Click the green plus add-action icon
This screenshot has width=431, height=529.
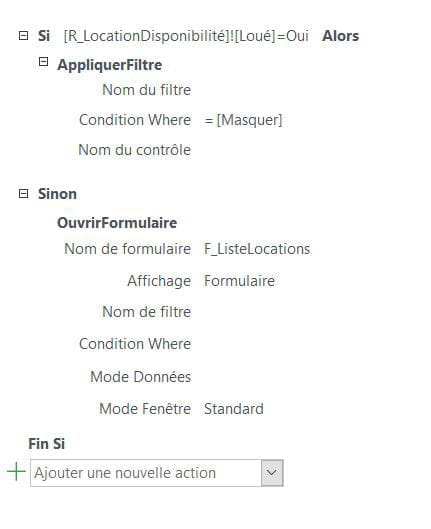click(x=16, y=472)
